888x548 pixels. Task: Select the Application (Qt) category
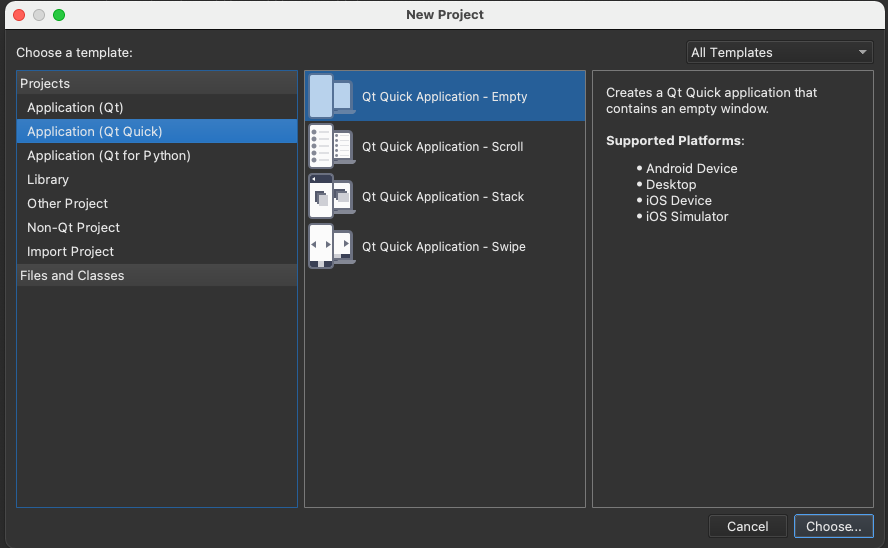click(x=75, y=108)
